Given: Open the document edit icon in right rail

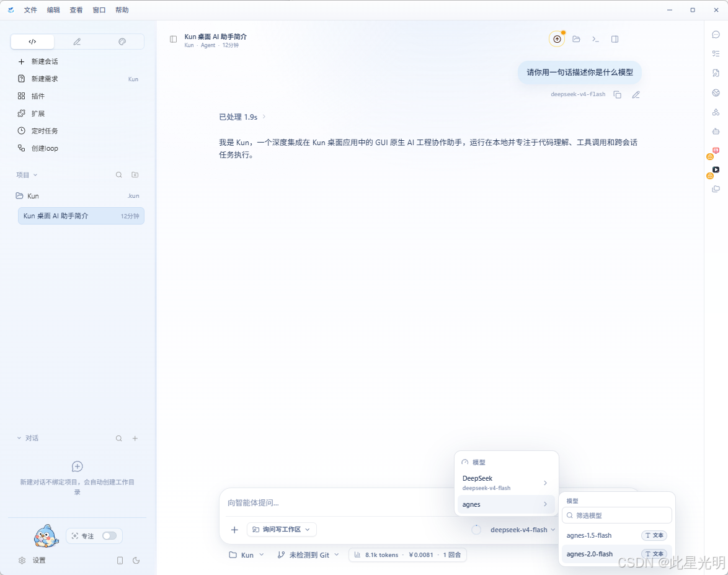Looking at the screenshot, I should pos(716,73).
